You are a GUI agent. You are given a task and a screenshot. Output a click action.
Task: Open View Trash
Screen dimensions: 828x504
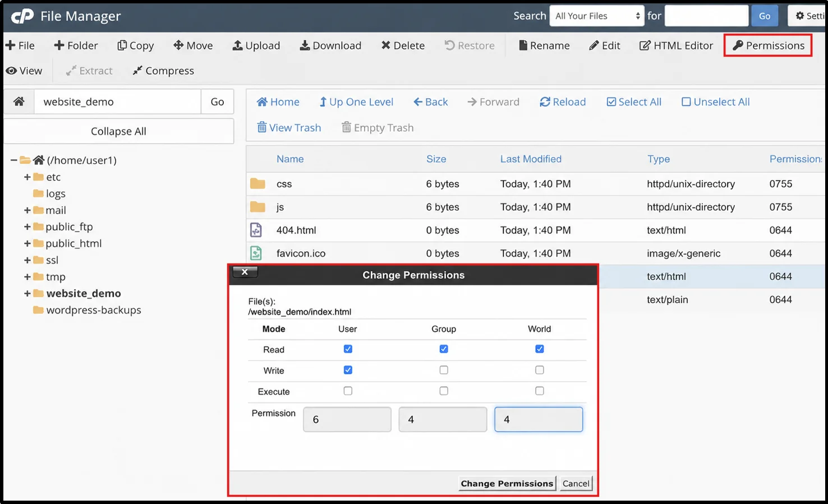[289, 128]
